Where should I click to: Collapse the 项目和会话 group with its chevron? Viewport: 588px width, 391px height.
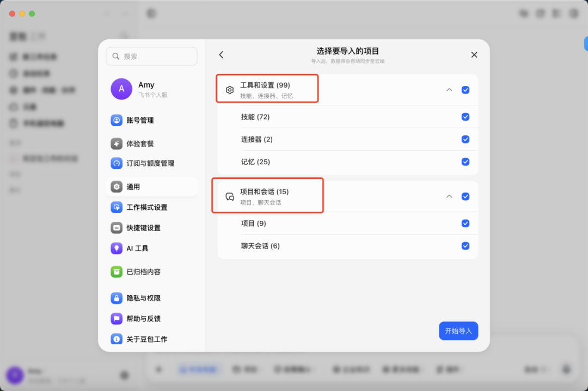coord(449,197)
